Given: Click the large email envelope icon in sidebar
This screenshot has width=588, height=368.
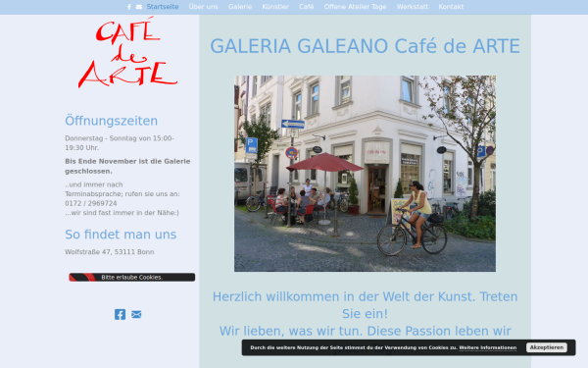Looking at the screenshot, I should point(136,314).
